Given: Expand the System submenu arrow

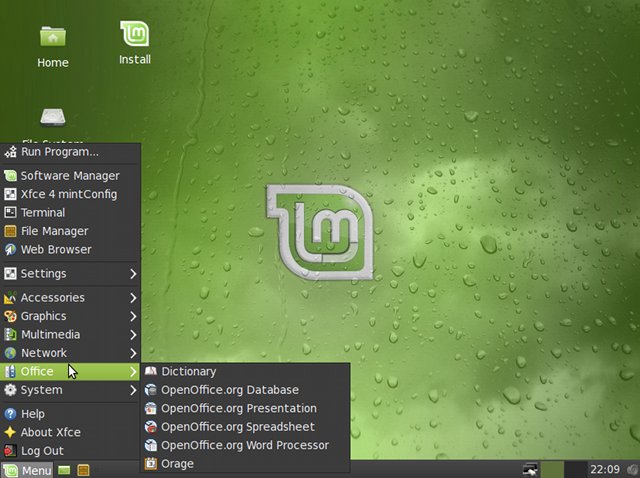Looking at the screenshot, I should click(133, 390).
